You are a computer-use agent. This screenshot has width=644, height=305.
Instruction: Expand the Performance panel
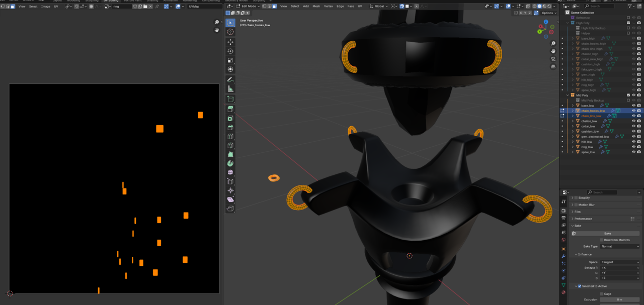(584, 219)
